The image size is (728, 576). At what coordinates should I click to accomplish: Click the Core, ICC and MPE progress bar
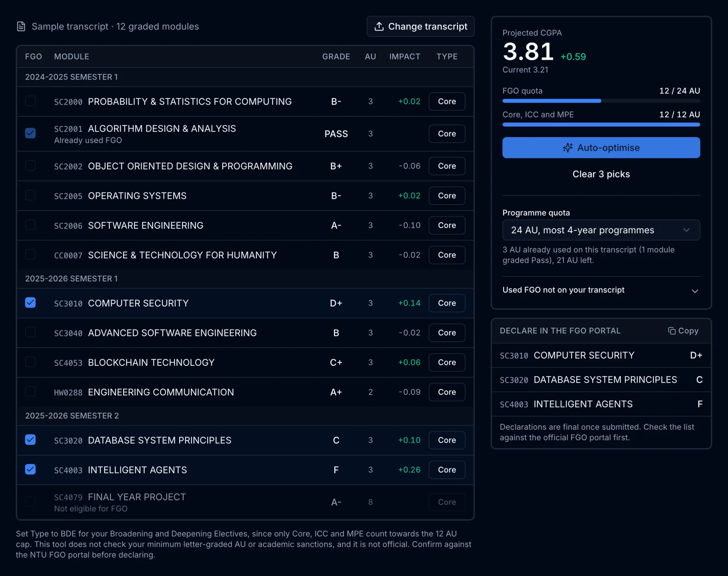pyautogui.click(x=601, y=124)
